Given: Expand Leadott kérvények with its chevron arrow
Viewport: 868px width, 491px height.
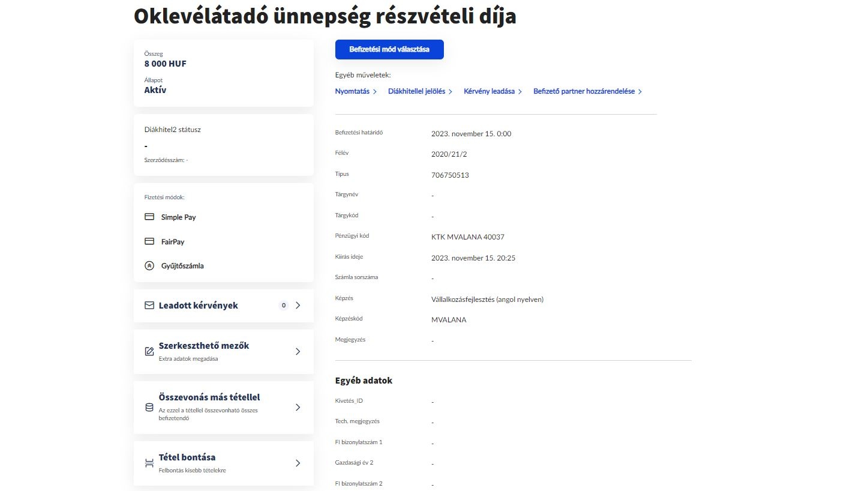Looking at the screenshot, I should (298, 306).
